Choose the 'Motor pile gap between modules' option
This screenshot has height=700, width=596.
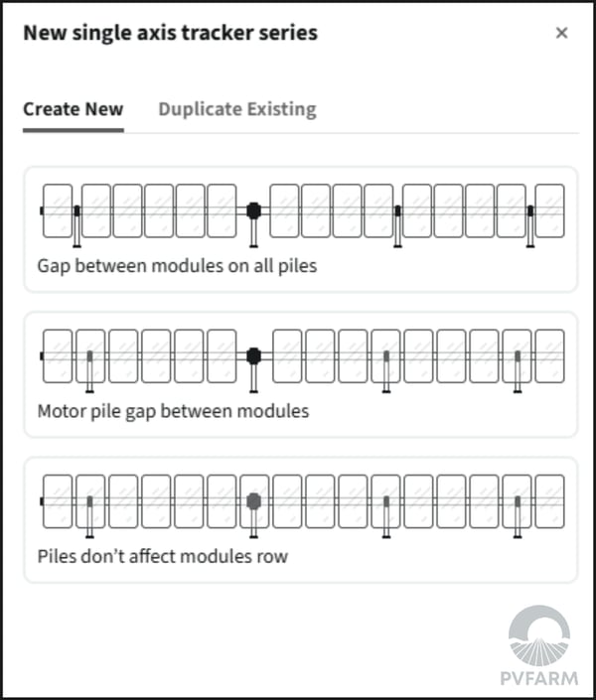click(x=300, y=374)
